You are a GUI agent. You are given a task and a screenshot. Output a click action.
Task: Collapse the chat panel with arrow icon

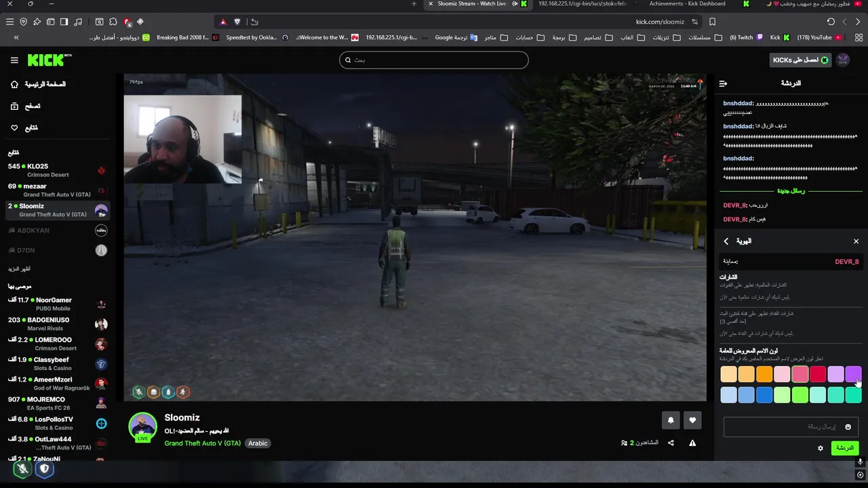pyautogui.click(x=723, y=83)
